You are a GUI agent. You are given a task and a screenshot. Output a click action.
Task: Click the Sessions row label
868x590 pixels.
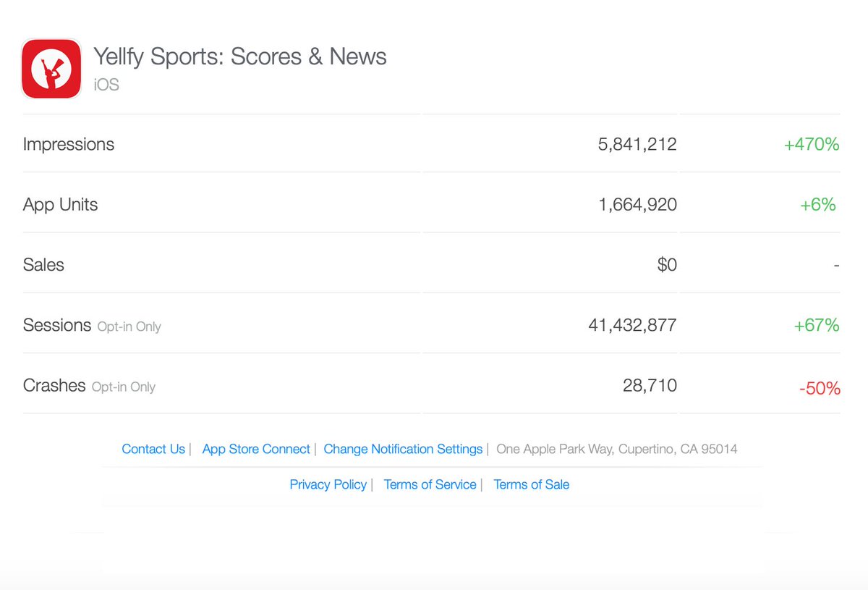57,325
